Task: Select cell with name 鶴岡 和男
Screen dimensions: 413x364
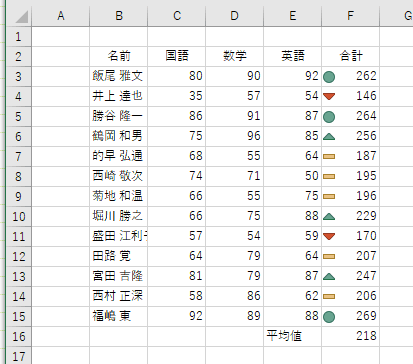Action: [119, 136]
